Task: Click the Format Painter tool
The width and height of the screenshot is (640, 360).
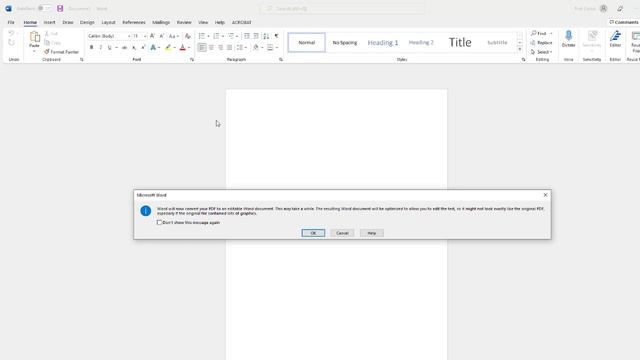Action: pos(61,52)
